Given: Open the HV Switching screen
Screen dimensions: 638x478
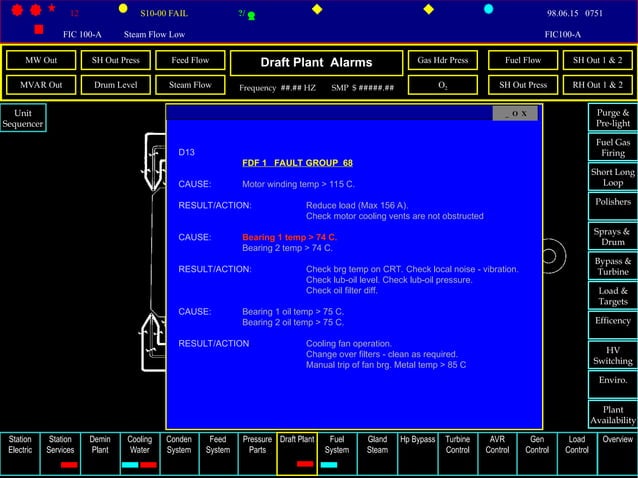Looking at the screenshot, I should 613,355.
